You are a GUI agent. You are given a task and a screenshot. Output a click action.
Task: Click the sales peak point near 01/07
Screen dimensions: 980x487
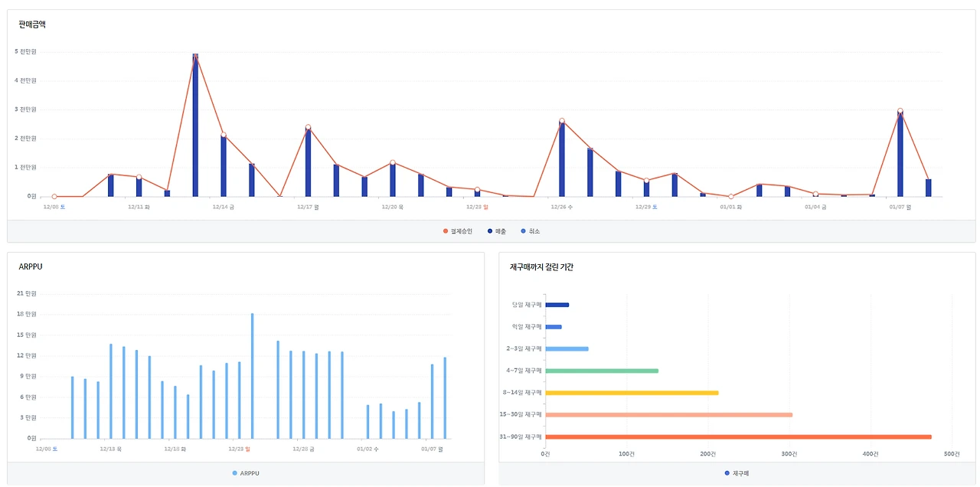coord(900,111)
